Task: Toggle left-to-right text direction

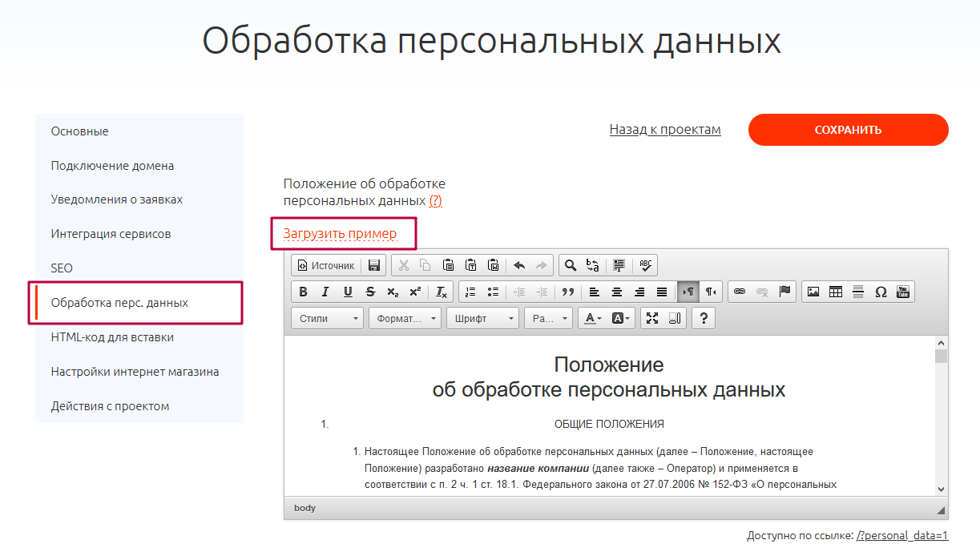Action: coord(688,292)
